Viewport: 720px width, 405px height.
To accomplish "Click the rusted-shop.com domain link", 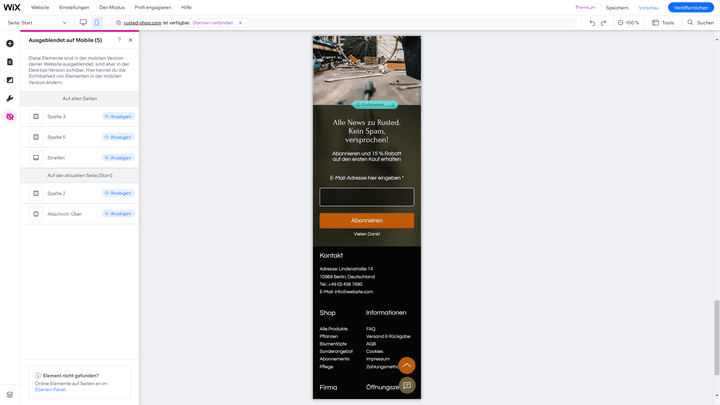I will [142, 22].
